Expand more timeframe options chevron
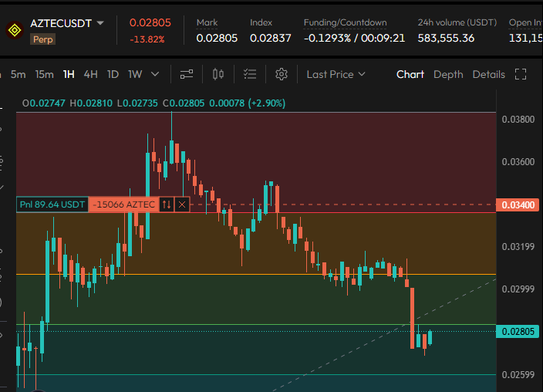The image size is (543, 392). click(x=155, y=74)
